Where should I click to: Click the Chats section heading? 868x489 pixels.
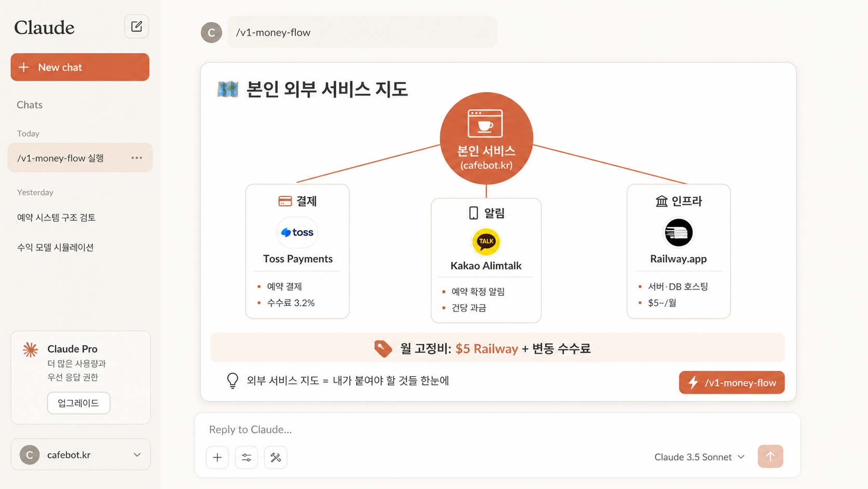30,105
